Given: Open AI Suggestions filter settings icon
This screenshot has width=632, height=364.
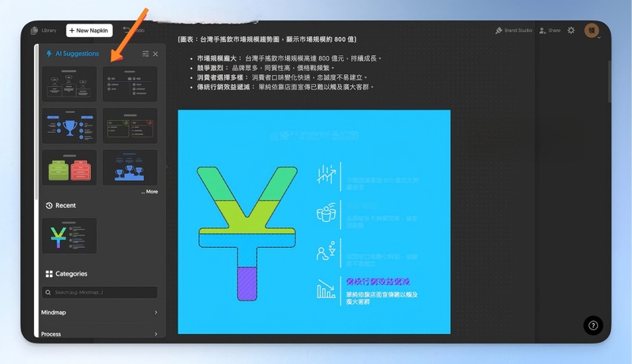Looking at the screenshot, I should pos(145,54).
